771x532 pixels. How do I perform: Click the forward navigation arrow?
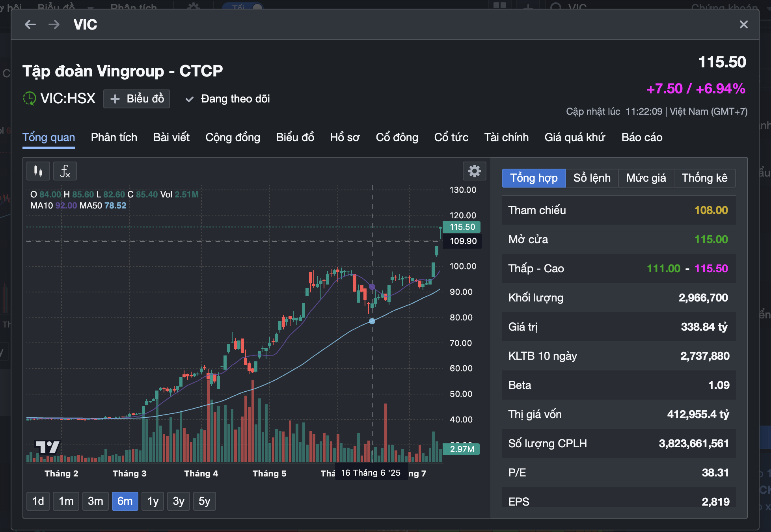(54, 24)
